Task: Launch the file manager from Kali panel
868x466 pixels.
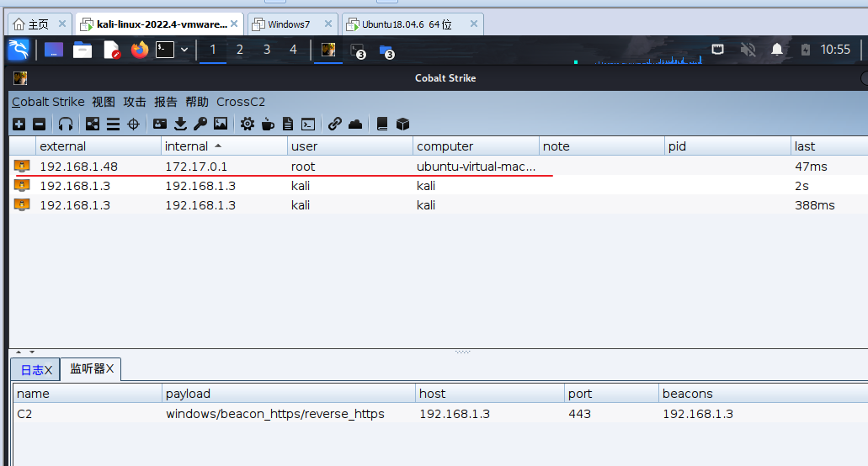Action: click(x=82, y=50)
